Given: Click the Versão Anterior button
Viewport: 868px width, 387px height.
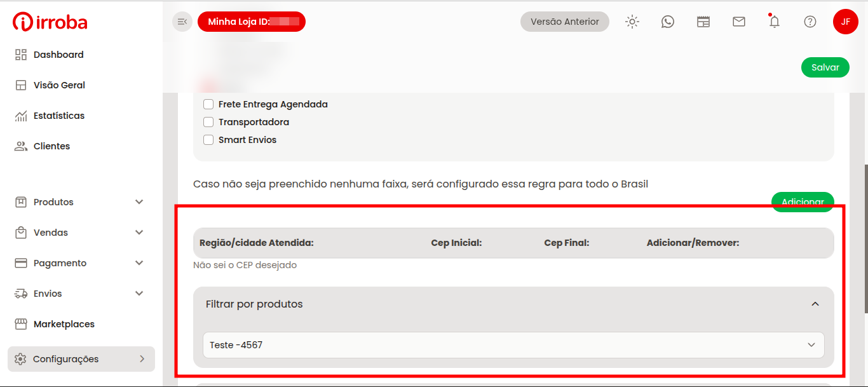Looking at the screenshot, I should (564, 22).
